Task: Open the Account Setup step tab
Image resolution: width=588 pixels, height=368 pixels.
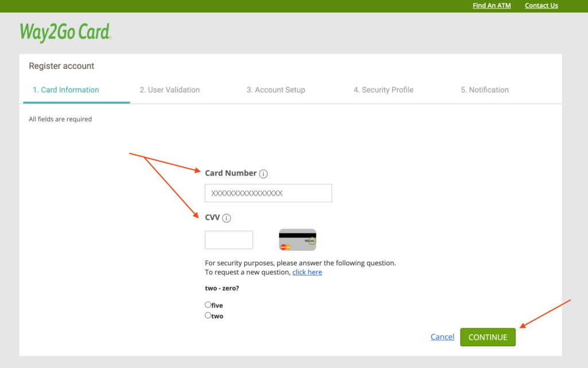Action: click(276, 90)
